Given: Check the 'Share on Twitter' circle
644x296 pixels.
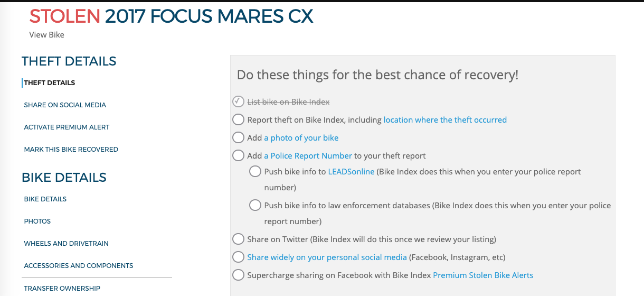Looking at the screenshot, I should pyautogui.click(x=238, y=239).
